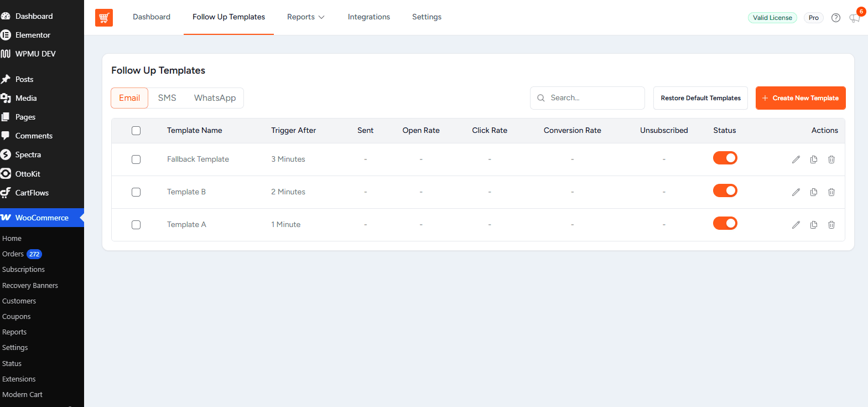Click the WPMU DEV sidebar icon
Viewport: 868px width, 407px height.
coord(6,54)
